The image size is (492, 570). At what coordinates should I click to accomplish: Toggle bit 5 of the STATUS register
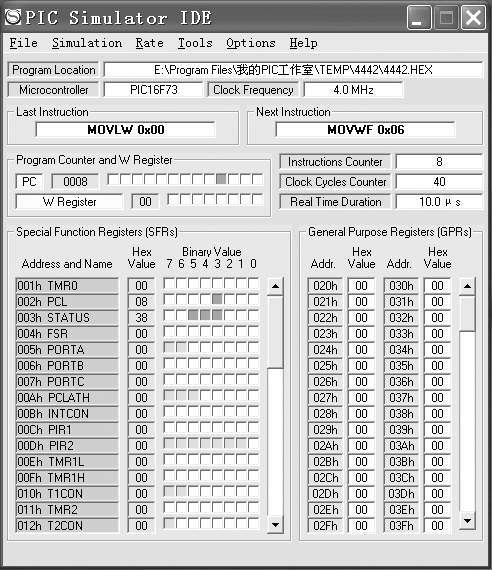(x=193, y=315)
